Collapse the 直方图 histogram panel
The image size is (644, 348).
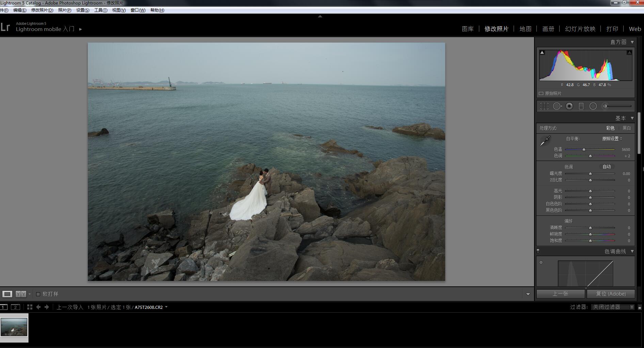pos(632,42)
